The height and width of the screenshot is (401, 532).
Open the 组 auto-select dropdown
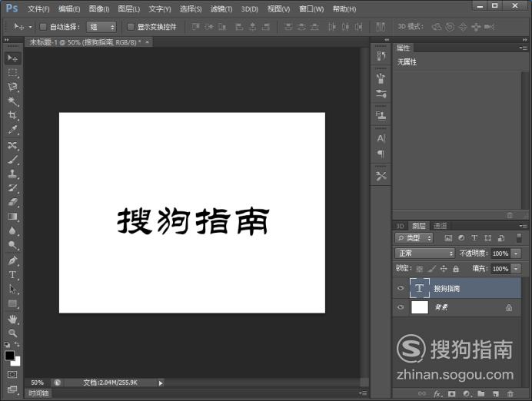(x=101, y=27)
